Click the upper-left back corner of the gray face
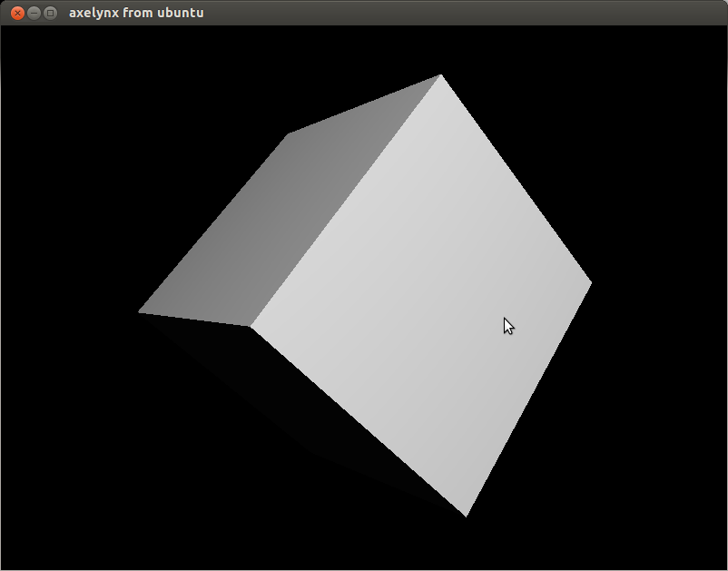 (x=289, y=135)
